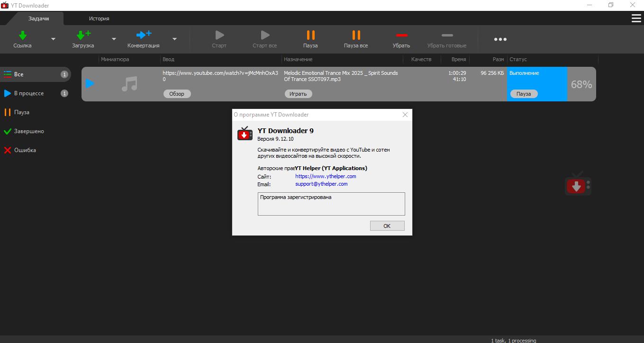Open the https://www.ythelper.com link

pos(326,176)
